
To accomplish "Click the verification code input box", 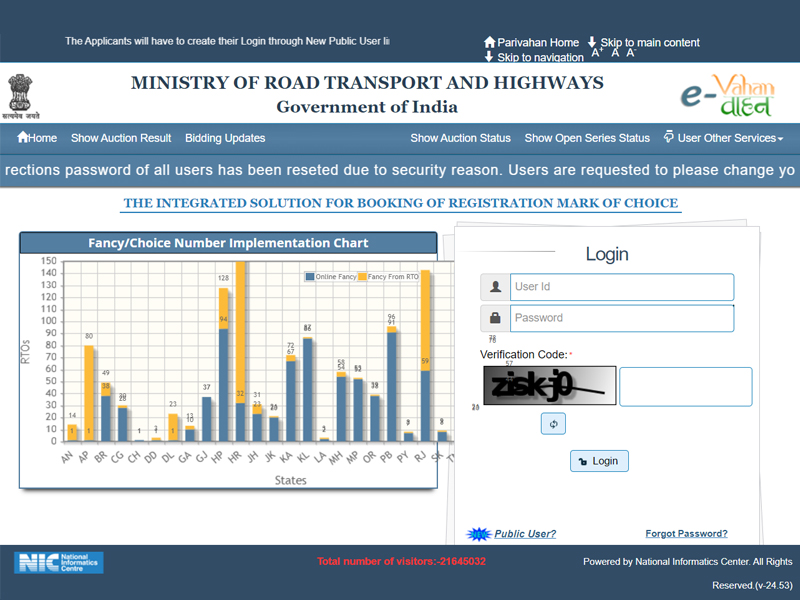I will click(x=686, y=386).
